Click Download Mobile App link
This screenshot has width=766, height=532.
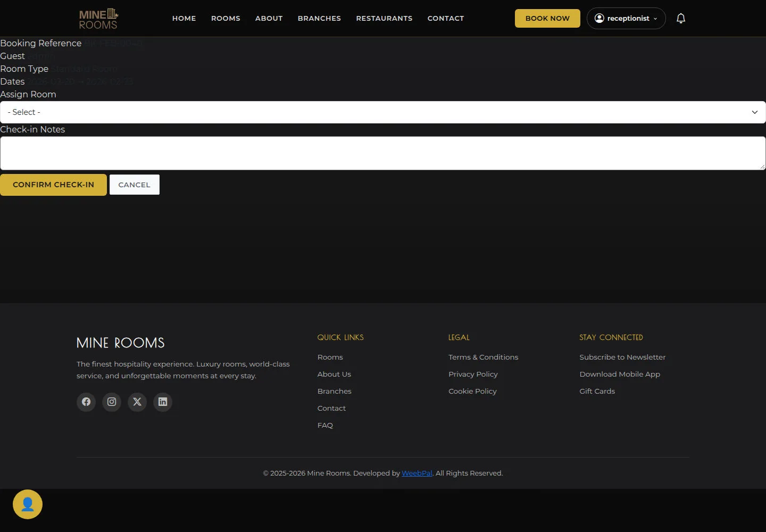[x=620, y=374]
